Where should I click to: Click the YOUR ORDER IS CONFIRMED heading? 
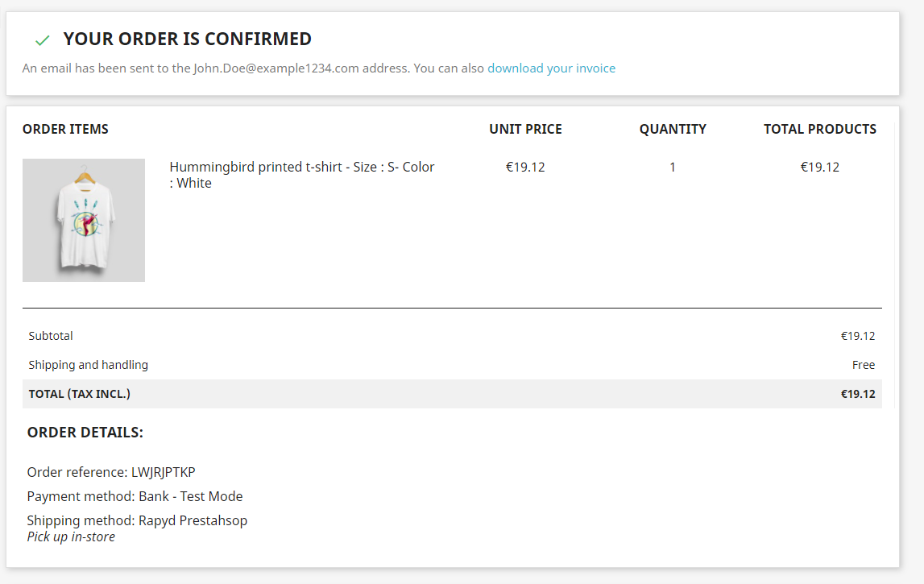[187, 39]
